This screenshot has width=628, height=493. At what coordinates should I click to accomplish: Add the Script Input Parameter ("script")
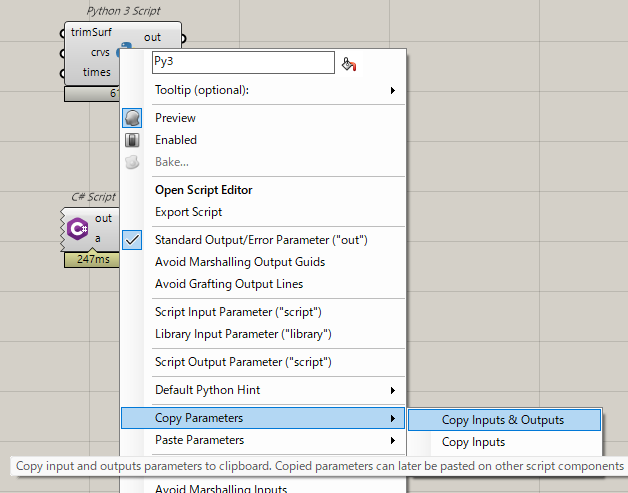(x=238, y=312)
